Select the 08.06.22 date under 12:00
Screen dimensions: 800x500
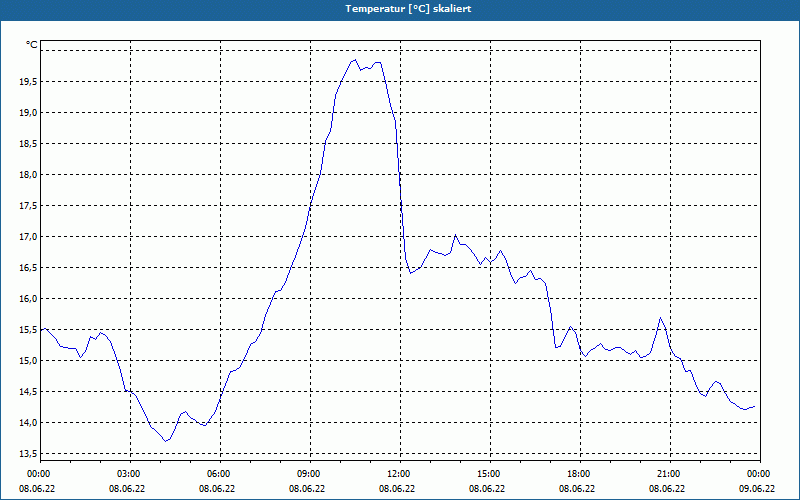pos(397,488)
